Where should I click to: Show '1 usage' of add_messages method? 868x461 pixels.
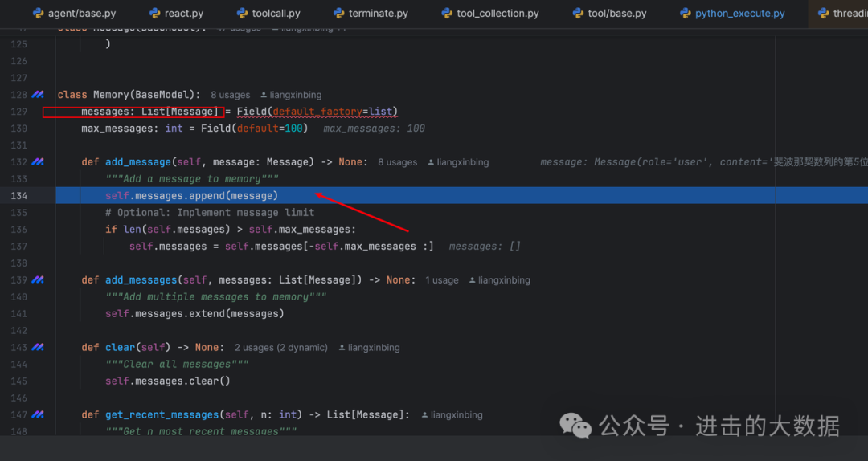[x=442, y=280]
